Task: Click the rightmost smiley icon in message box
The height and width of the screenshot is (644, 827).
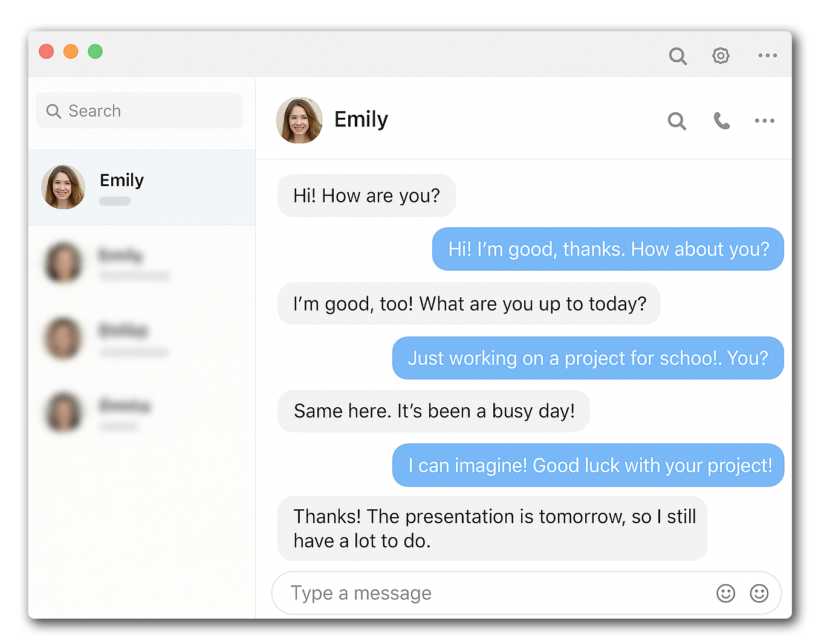Action: [x=759, y=593]
